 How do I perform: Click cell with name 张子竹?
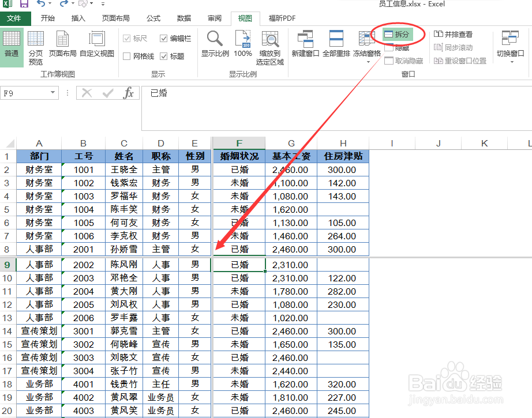point(124,371)
